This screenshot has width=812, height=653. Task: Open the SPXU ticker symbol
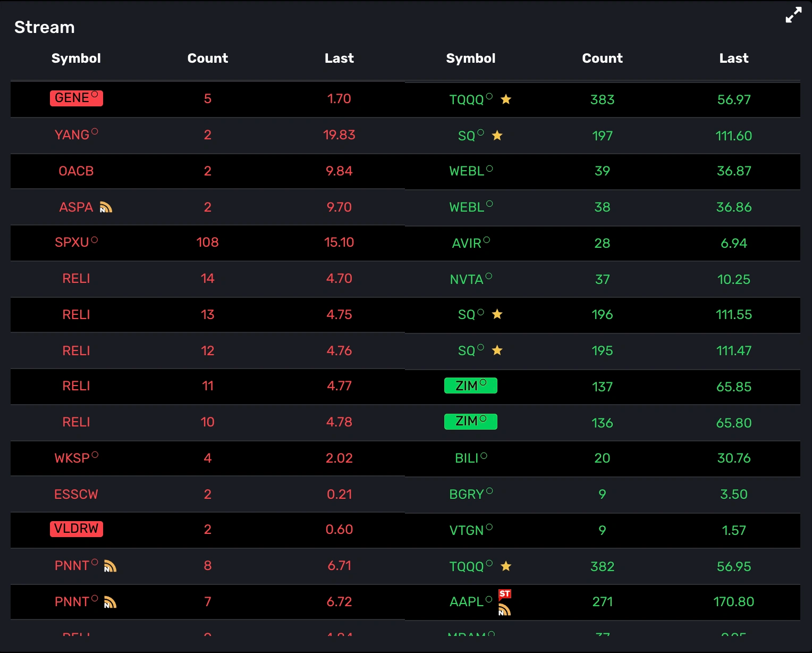point(72,242)
